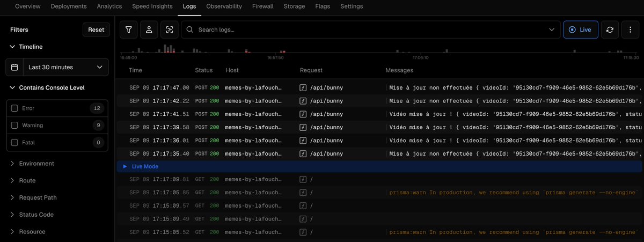
Task: Click function icon in 17:15:05.52 log row
Action: pyautogui.click(x=303, y=232)
